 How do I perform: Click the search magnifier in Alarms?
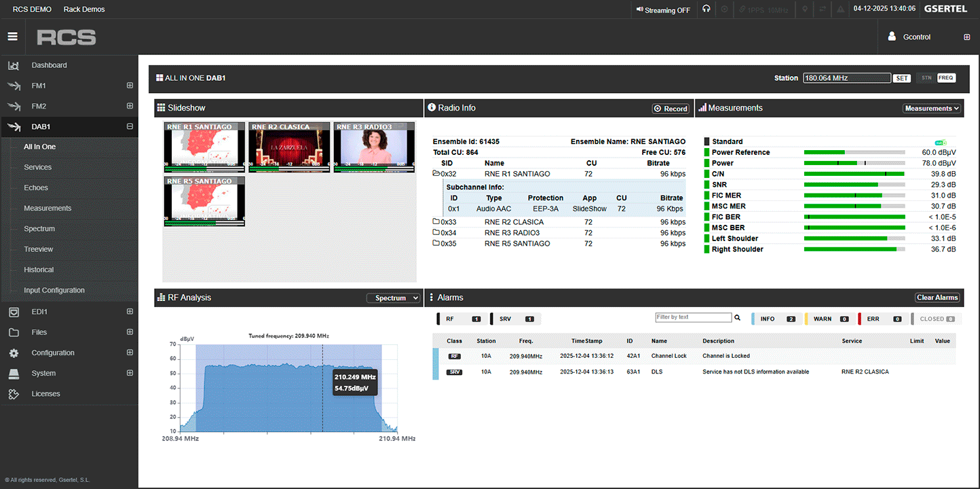click(738, 318)
